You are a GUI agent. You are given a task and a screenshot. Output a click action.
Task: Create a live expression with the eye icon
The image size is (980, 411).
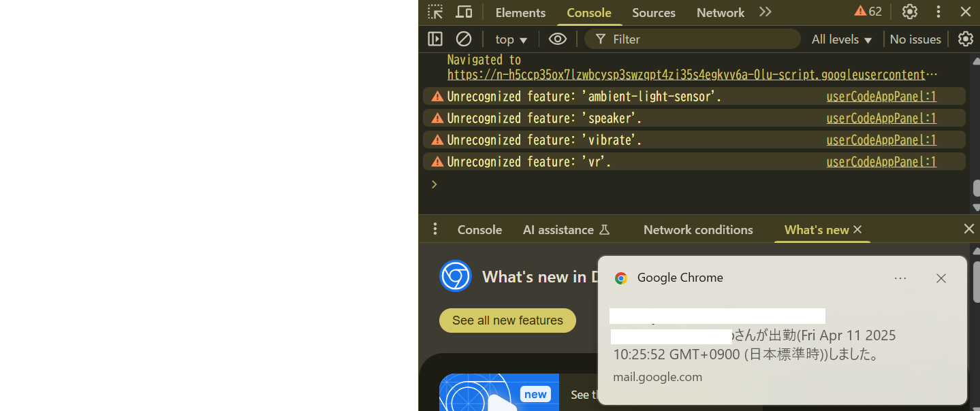558,39
